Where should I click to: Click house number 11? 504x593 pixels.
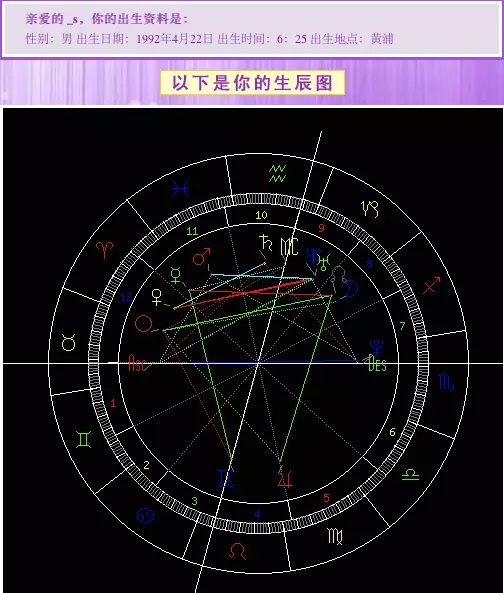pyautogui.click(x=192, y=231)
